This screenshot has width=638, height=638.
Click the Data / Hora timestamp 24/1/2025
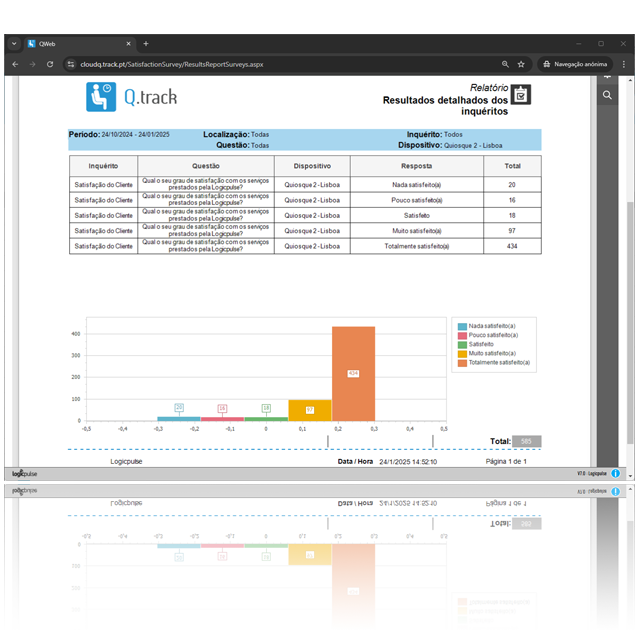pyautogui.click(x=408, y=462)
